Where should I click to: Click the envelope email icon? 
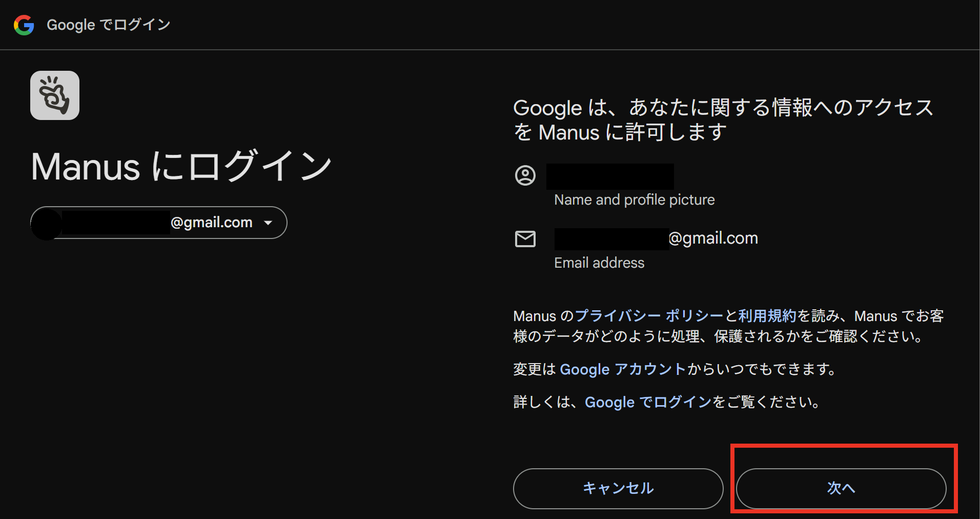pos(525,239)
